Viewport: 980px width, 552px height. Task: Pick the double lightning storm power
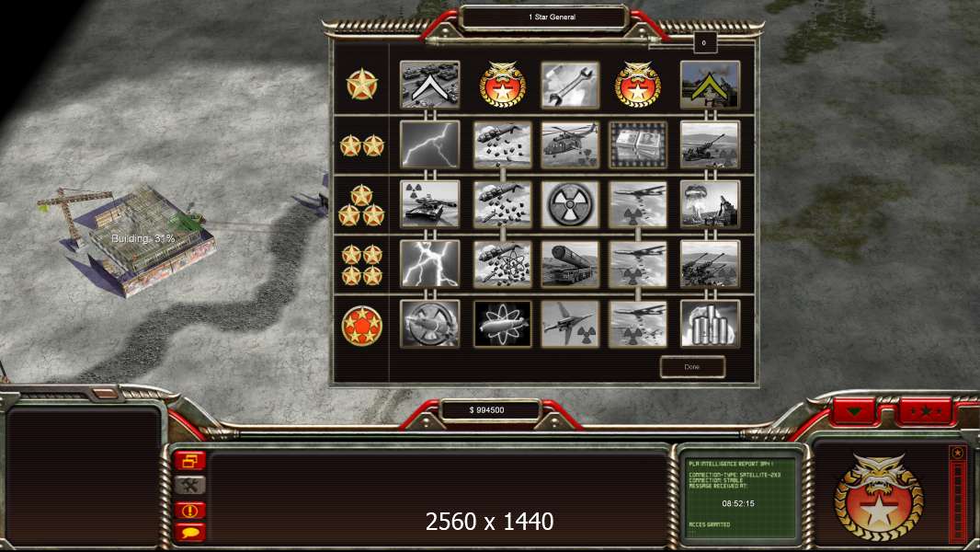[429, 264]
